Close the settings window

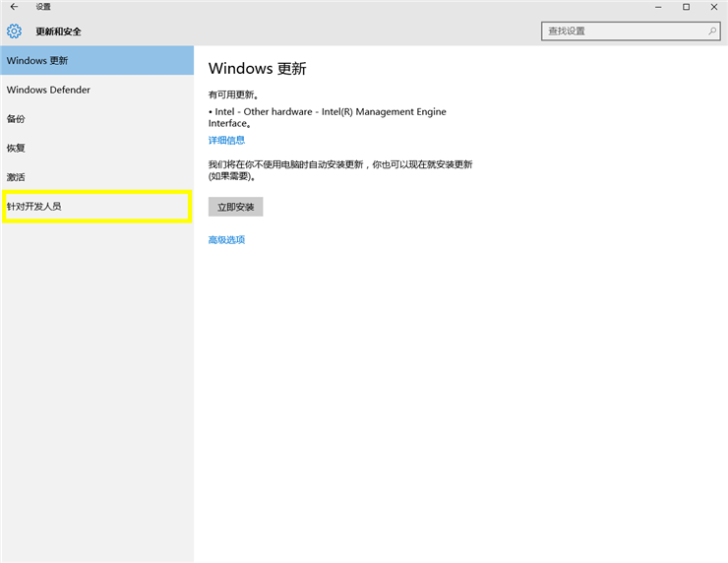click(x=714, y=7)
